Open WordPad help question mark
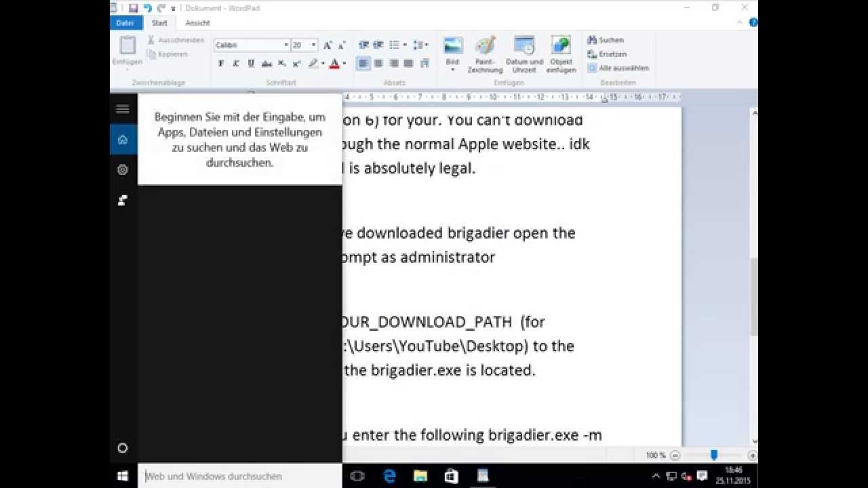This screenshot has height=488, width=868. point(753,23)
